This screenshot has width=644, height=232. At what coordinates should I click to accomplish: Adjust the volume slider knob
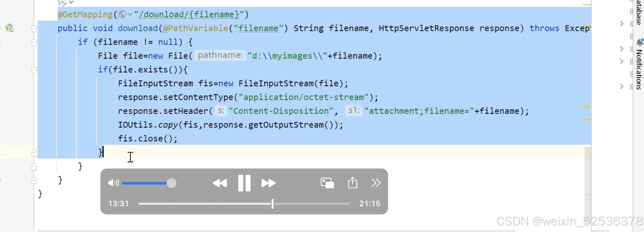tap(172, 183)
